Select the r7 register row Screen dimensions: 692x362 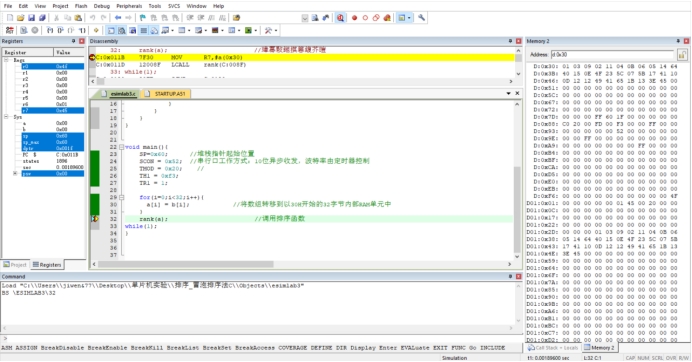pyautogui.click(x=53, y=110)
